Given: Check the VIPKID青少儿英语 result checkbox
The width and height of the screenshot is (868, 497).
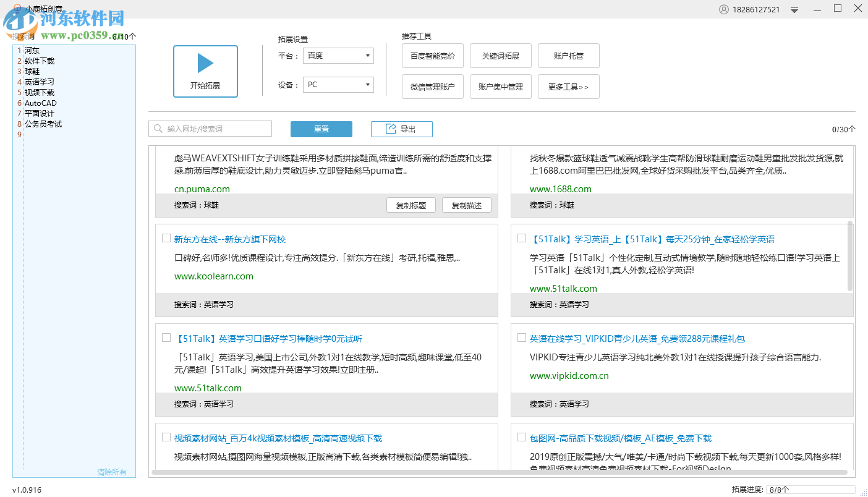Looking at the screenshot, I should 521,338.
